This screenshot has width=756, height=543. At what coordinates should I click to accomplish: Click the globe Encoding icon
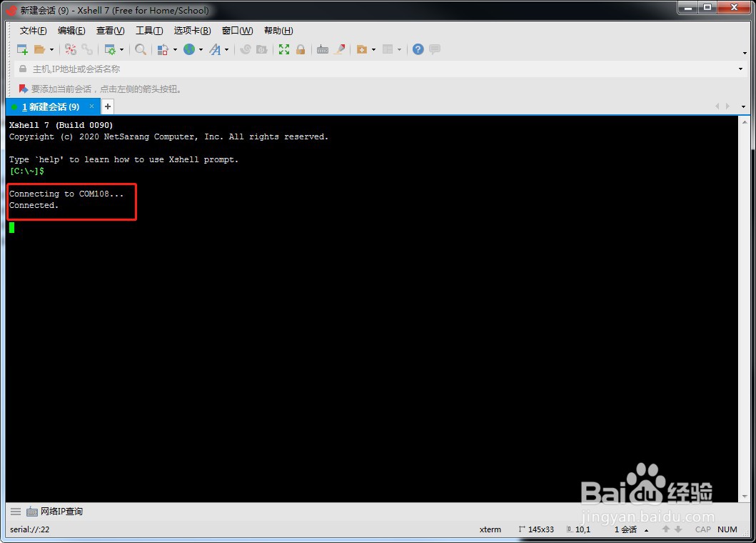(x=189, y=49)
